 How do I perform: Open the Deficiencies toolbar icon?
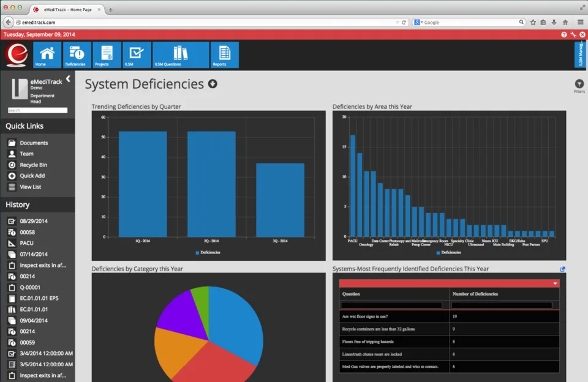coord(77,54)
